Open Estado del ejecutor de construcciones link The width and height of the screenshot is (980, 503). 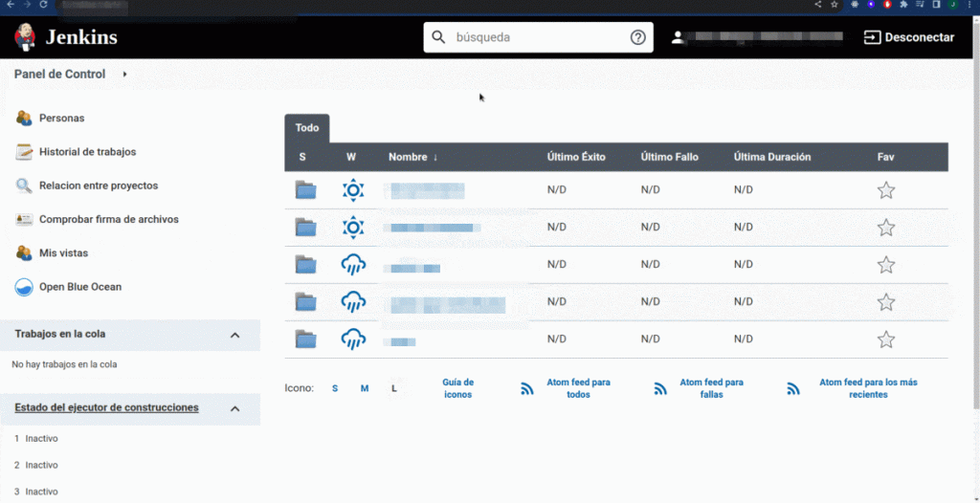tap(107, 408)
